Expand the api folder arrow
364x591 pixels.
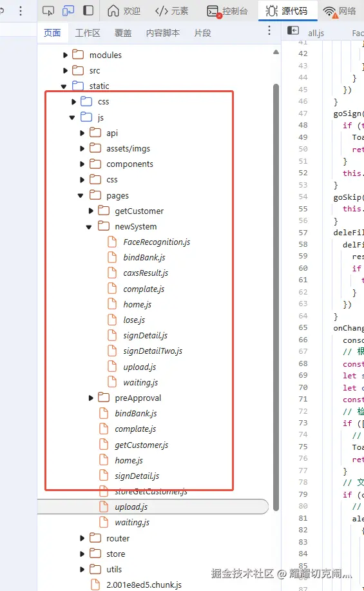[82, 133]
